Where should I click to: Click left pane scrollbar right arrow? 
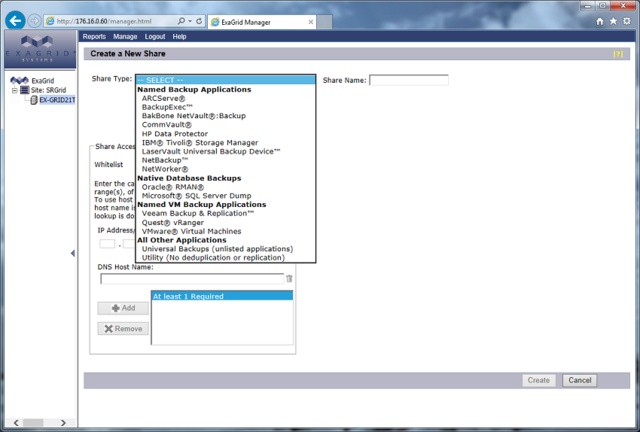(63, 423)
